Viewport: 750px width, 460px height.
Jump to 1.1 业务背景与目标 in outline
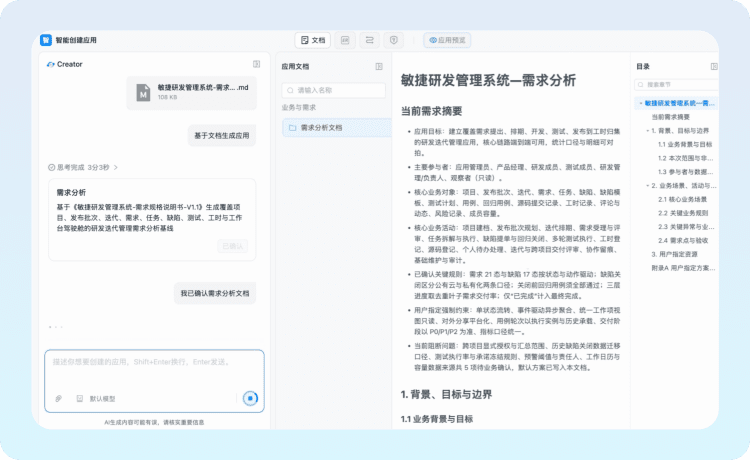tap(684, 144)
